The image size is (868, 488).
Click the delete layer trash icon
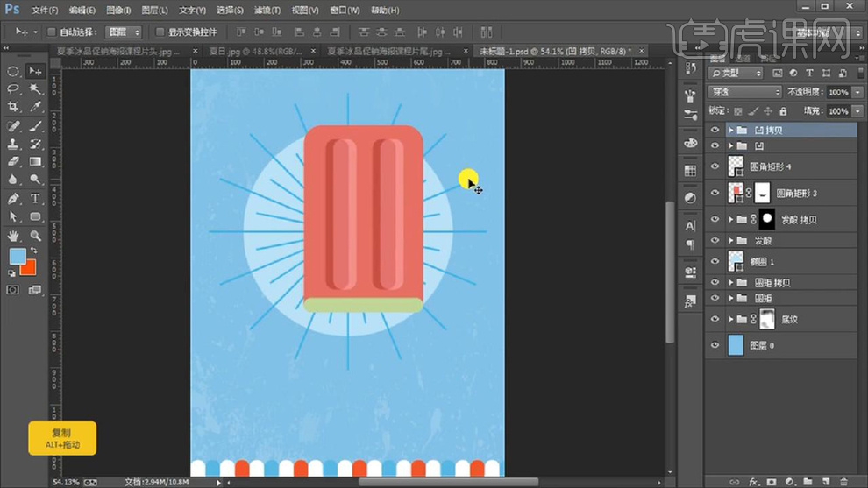pos(843,481)
